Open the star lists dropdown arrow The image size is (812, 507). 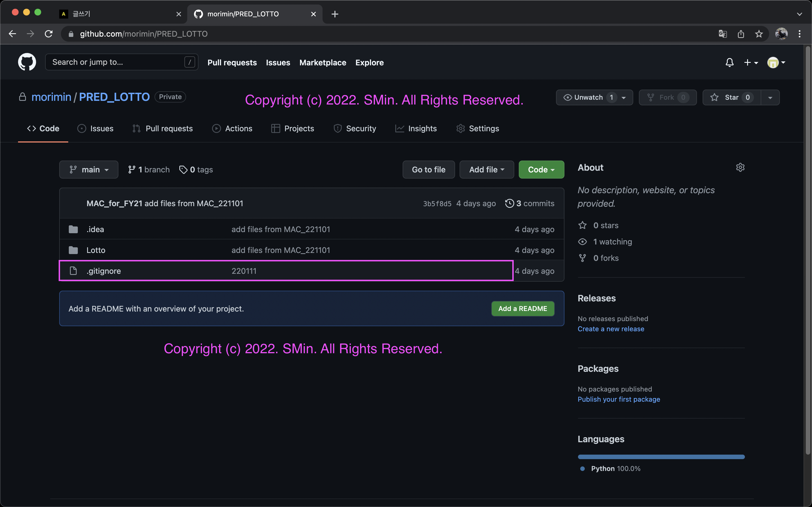(x=770, y=97)
